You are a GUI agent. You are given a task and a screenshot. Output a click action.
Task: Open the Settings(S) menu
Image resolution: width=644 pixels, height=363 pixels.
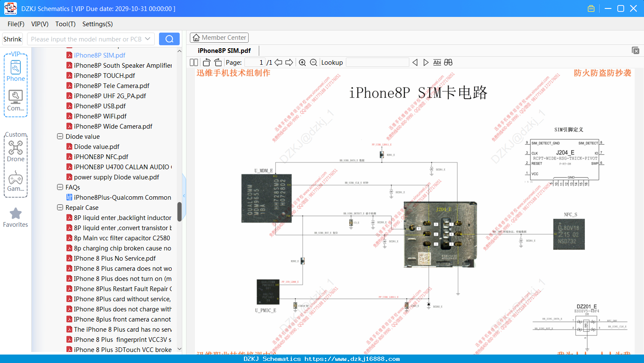point(98,24)
